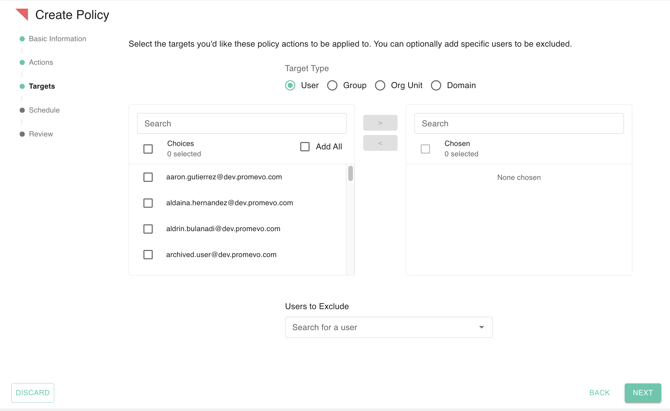Tick aaron.gutierrez@dev.promevo.com checkbox
The image size is (670, 411).
[x=148, y=177]
